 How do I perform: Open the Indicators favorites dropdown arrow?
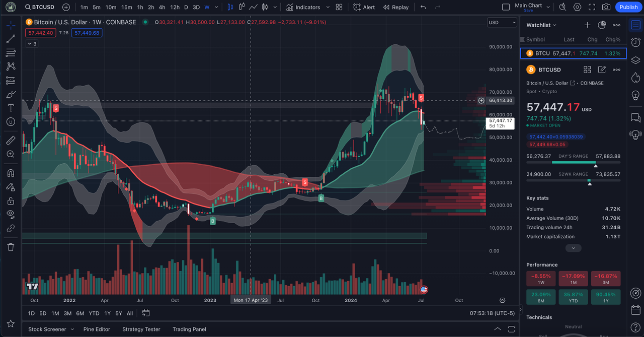(x=328, y=7)
